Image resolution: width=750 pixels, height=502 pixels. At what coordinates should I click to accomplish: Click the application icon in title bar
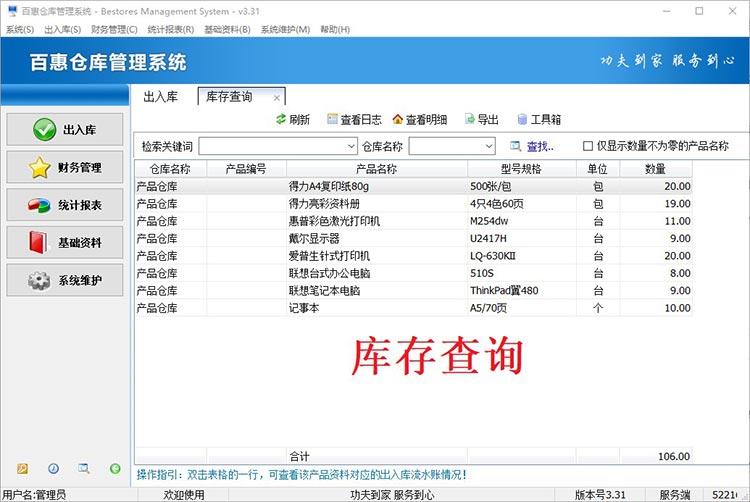point(12,11)
